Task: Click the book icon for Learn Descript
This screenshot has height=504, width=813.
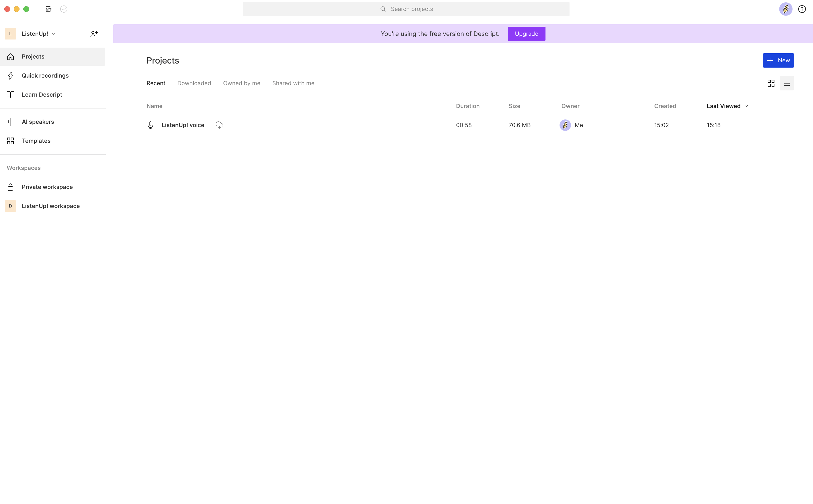Action: pos(11,95)
